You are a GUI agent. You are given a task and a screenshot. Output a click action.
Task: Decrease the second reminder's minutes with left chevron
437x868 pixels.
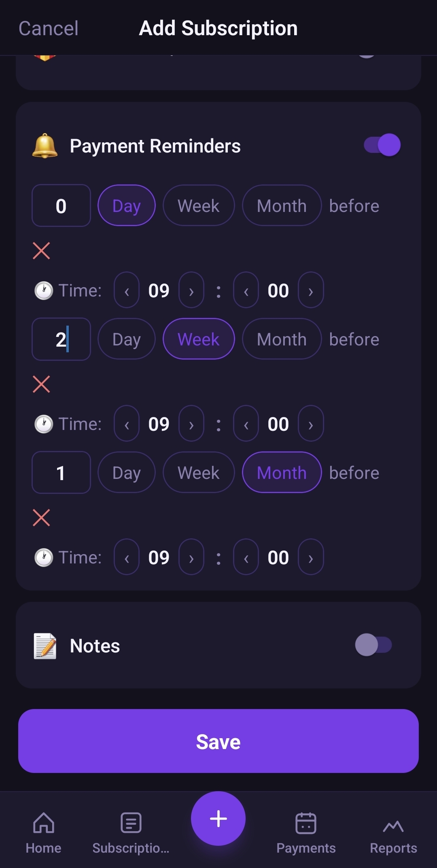coord(246,423)
